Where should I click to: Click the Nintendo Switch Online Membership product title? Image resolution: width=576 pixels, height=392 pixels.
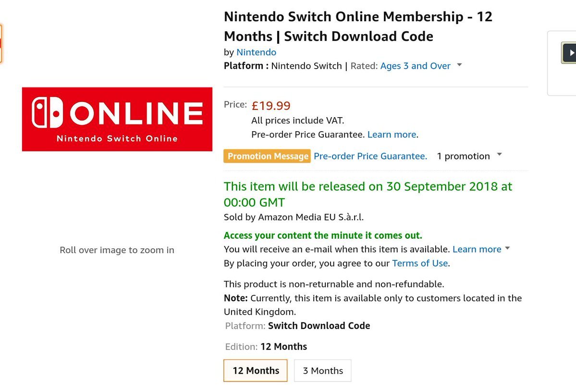pyautogui.click(x=358, y=26)
